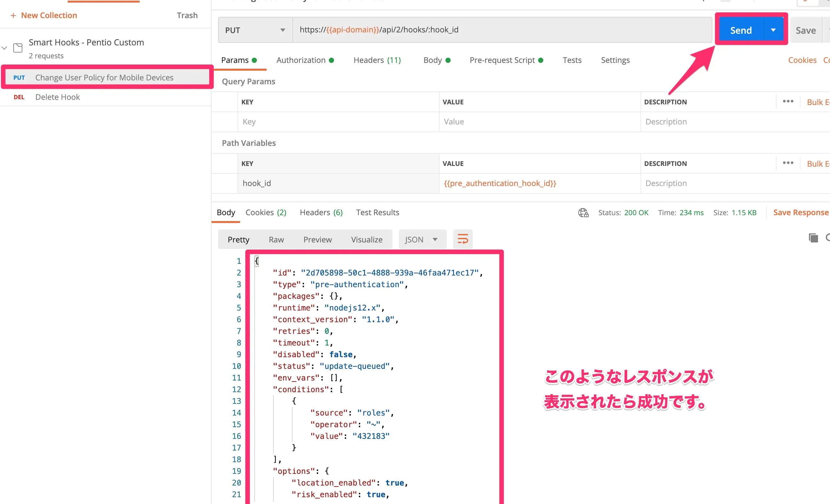The height and width of the screenshot is (504, 830).
Task: Click the plus icon for New Collection
Action: pyautogui.click(x=13, y=16)
